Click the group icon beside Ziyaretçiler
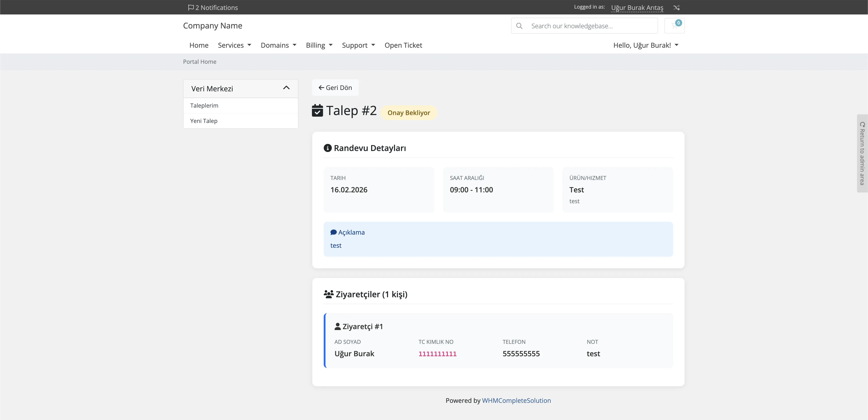This screenshot has width=868, height=420. tap(328, 294)
